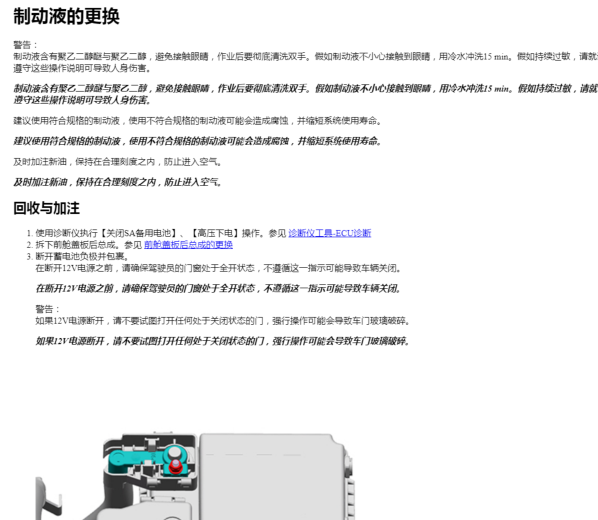Select the bold text 及时加注新油
Viewport: 598px width, 520px height.
click(x=40, y=182)
